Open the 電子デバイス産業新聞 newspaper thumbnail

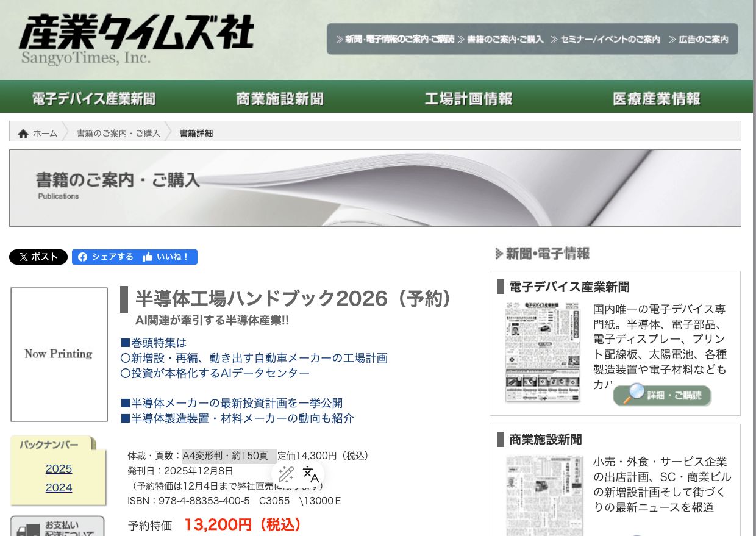click(x=542, y=352)
